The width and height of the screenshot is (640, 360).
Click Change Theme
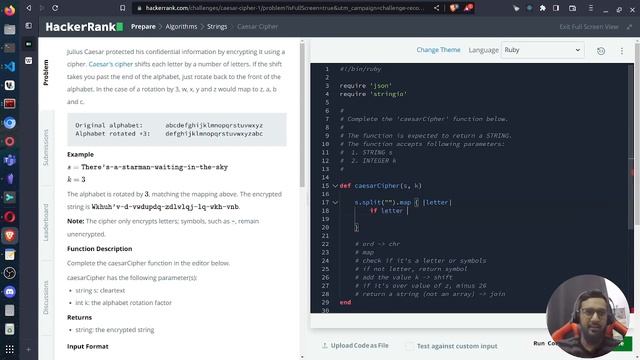tap(438, 50)
